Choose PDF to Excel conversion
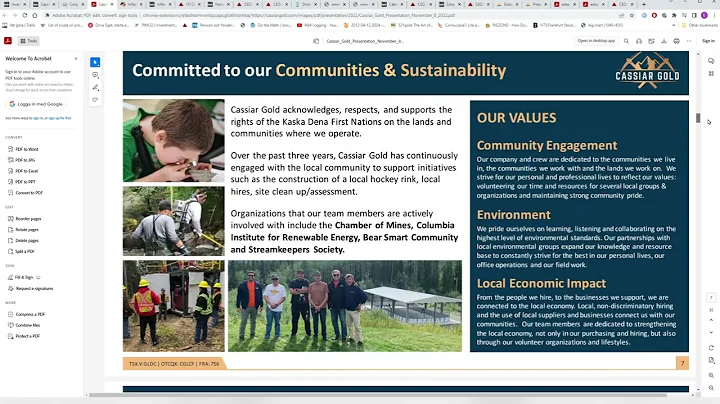 pyautogui.click(x=23, y=171)
